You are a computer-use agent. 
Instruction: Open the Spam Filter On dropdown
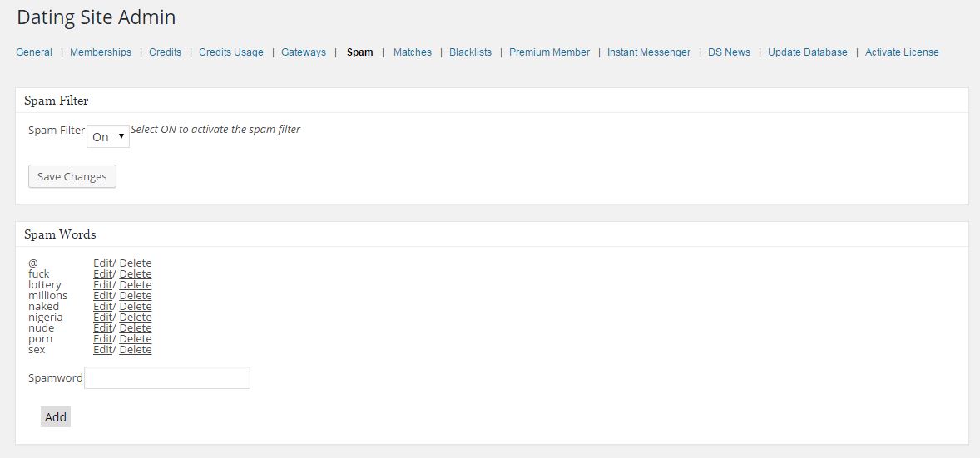point(108,137)
